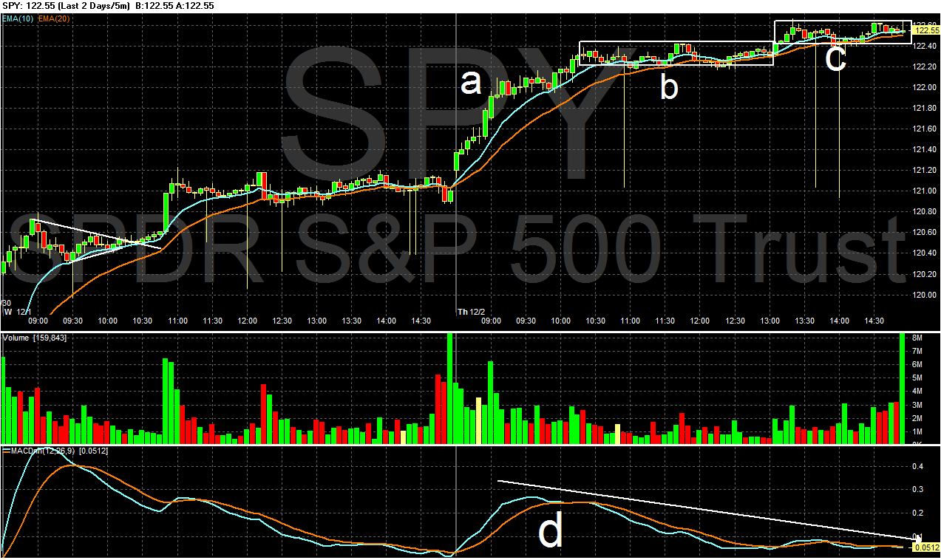Click the yellow 0.0512 MACD value tag
This screenshot has width=941, height=560.
(x=927, y=547)
